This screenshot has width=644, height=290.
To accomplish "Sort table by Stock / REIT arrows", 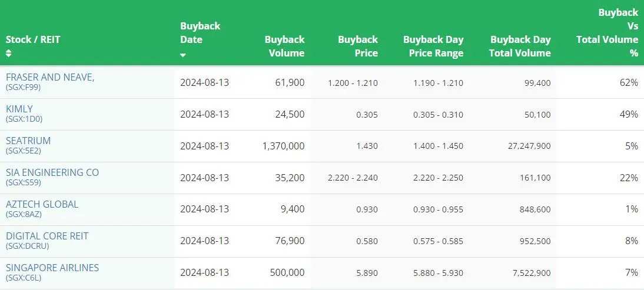I will coord(9,54).
